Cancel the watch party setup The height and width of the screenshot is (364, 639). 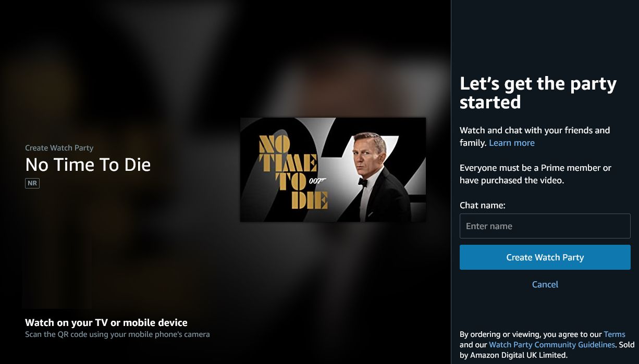tap(545, 284)
